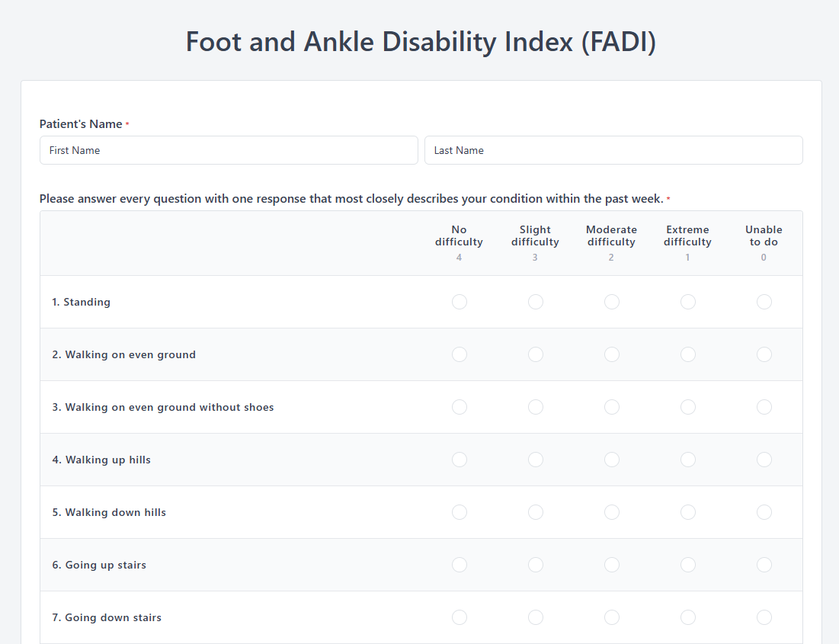The width and height of the screenshot is (839, 644).
Task: Select Unable to do for Walking on even ground
Action: pos(764,354)
